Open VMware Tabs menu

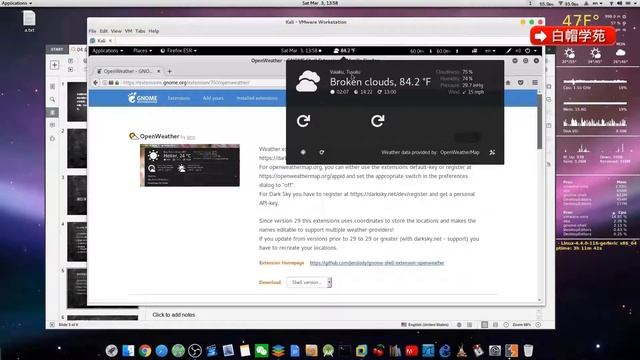pos(140,31)
